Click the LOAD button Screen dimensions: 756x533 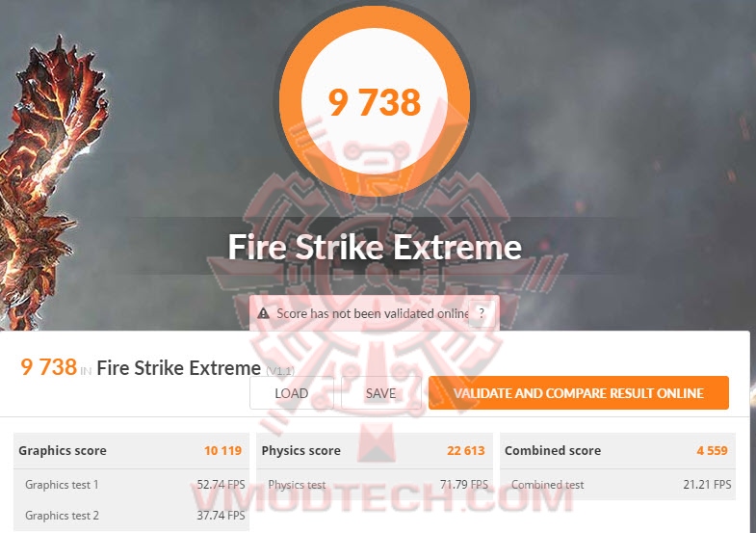[x=291, y=393]
